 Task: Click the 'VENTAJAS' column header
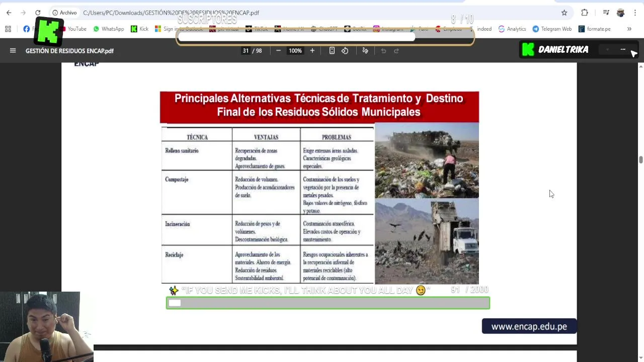tap(266, 137)
